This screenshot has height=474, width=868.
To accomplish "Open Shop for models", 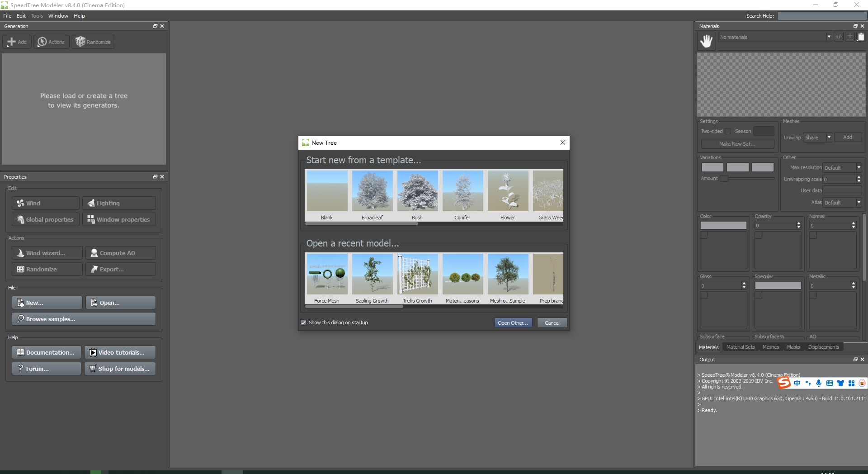I will pyautogui.click(x=120, y=369).
